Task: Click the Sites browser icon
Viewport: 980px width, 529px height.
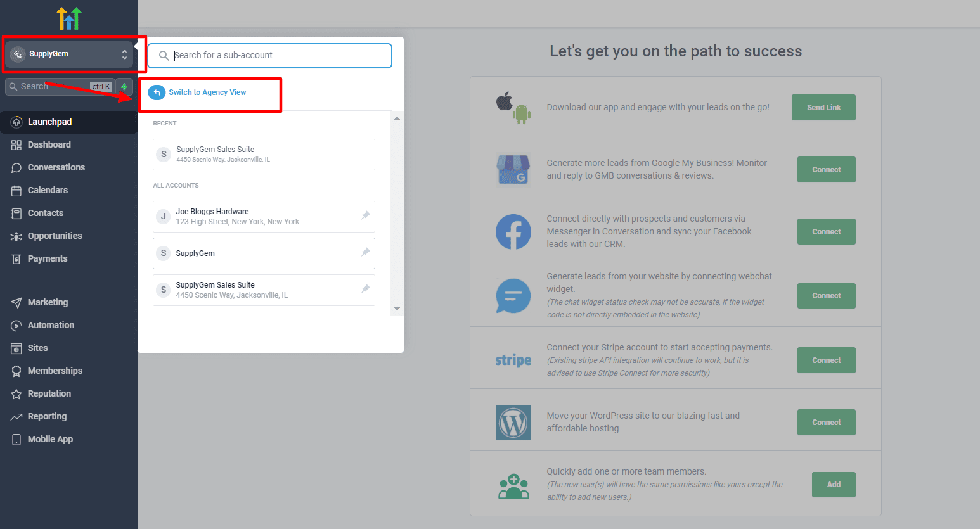Action: coord(16,348)
